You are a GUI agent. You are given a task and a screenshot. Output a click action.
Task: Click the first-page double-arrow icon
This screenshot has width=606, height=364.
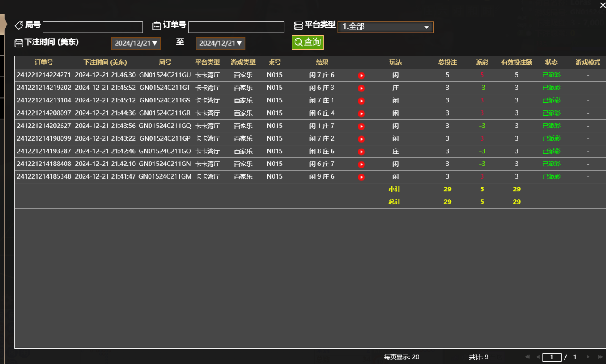point(527,357)
